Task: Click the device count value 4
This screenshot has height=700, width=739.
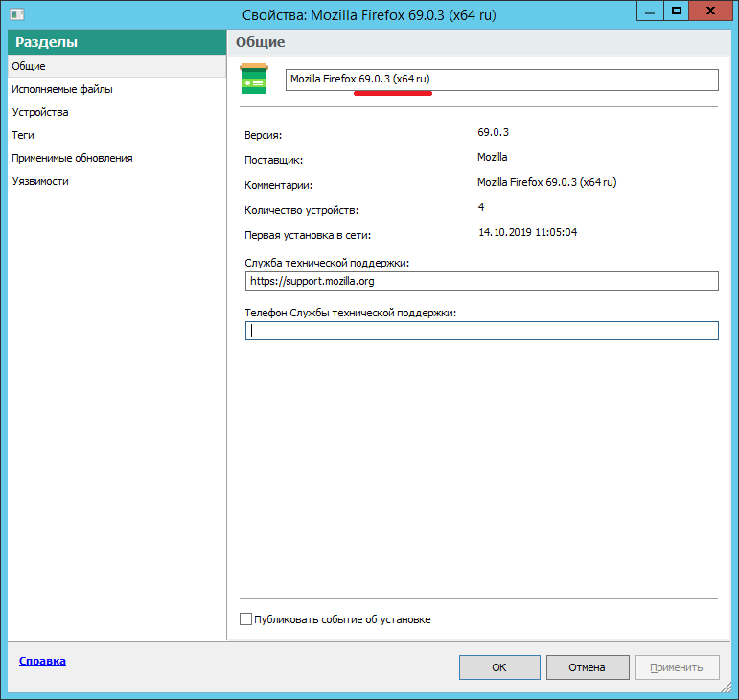Action: [481, 207]
